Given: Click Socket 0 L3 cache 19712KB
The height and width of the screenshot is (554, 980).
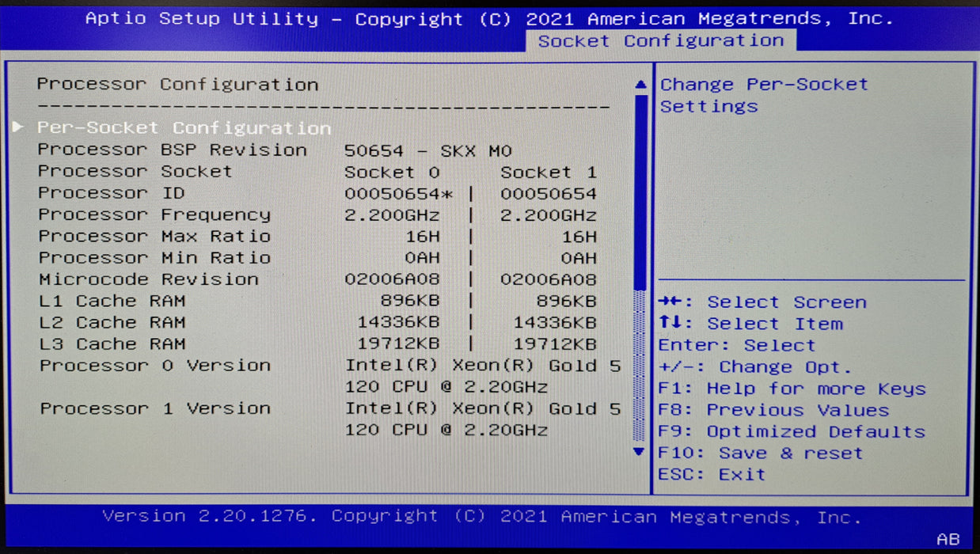Looking at the screenshot, I should (398, 344).
